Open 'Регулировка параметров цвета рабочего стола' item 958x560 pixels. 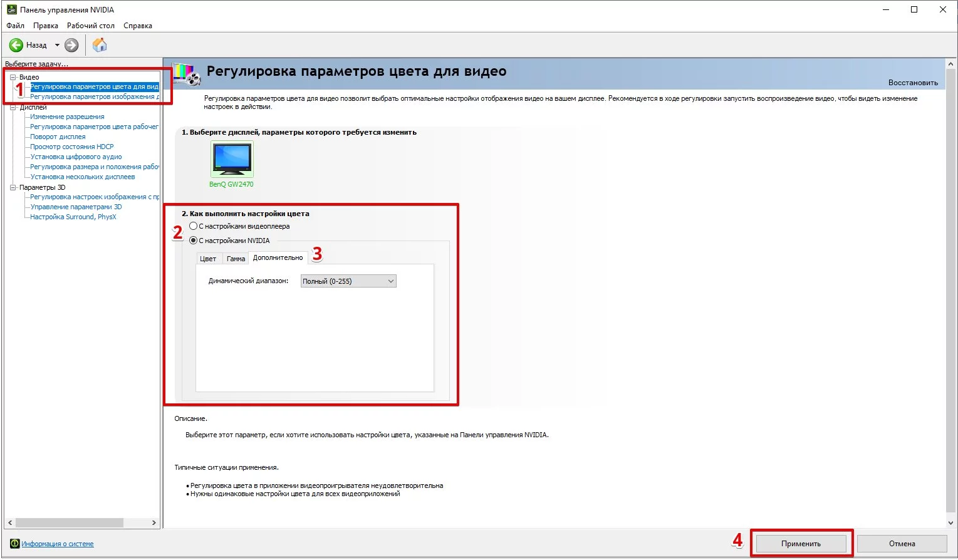(94, 127)
